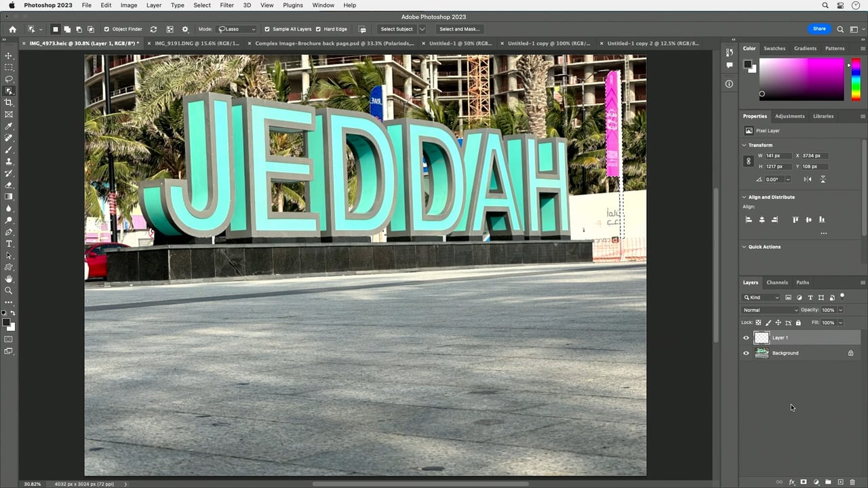The width and height of the screenshot is (868, 488).
Task: Flip layer horizontally in Properties
Action: [807, 179]
